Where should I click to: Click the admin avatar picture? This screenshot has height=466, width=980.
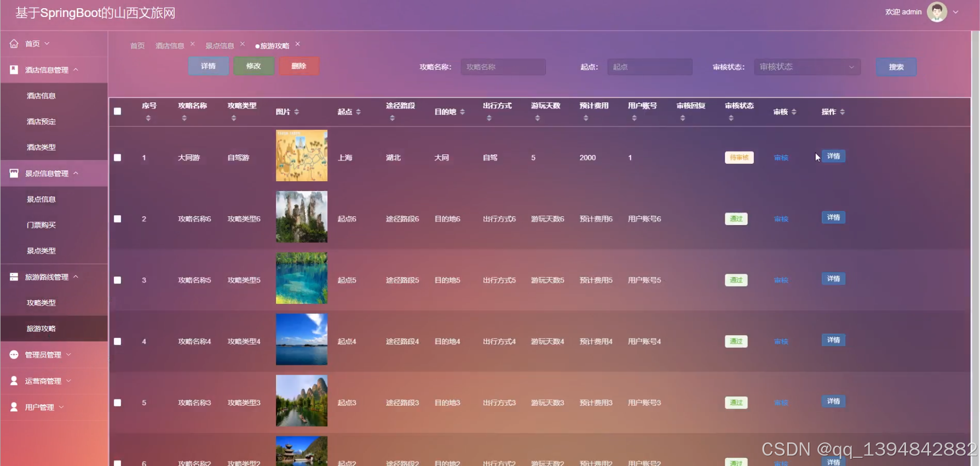pos(937,11)
